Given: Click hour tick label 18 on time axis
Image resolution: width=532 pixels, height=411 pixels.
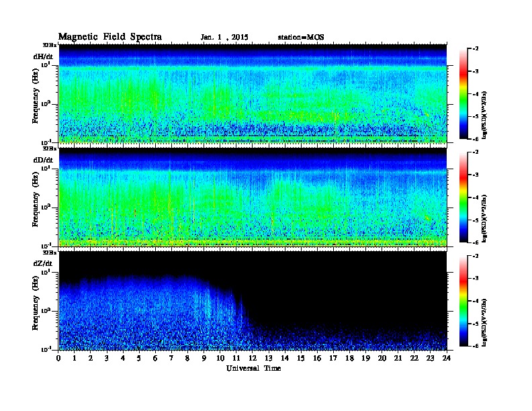Looking at the screenshot, I should pyautogui.click(x=349, y=359).
